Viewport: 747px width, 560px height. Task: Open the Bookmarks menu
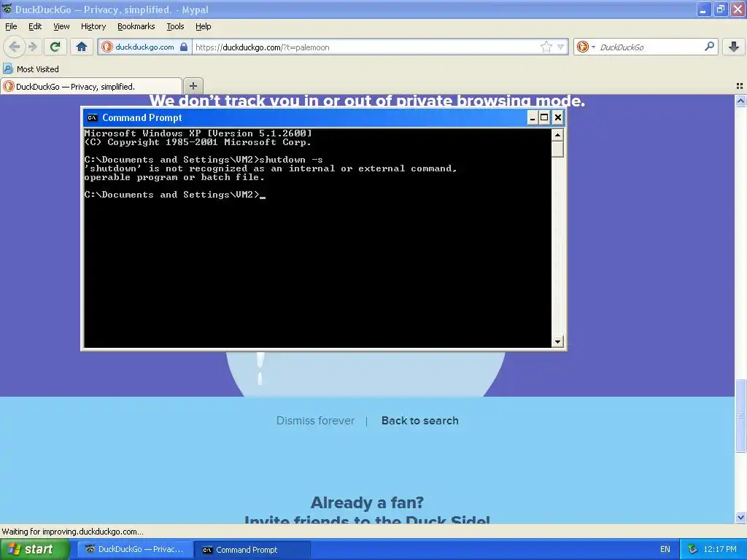[x=136, y=27]
